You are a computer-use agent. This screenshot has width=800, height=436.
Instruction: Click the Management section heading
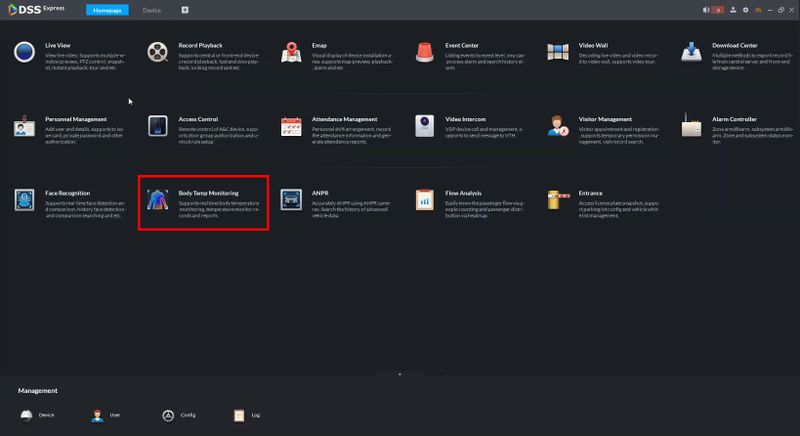[38, 391]
